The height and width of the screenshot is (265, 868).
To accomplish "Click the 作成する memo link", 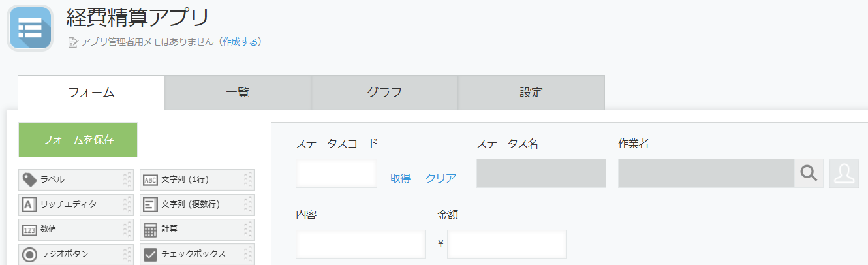I will 240,42.
